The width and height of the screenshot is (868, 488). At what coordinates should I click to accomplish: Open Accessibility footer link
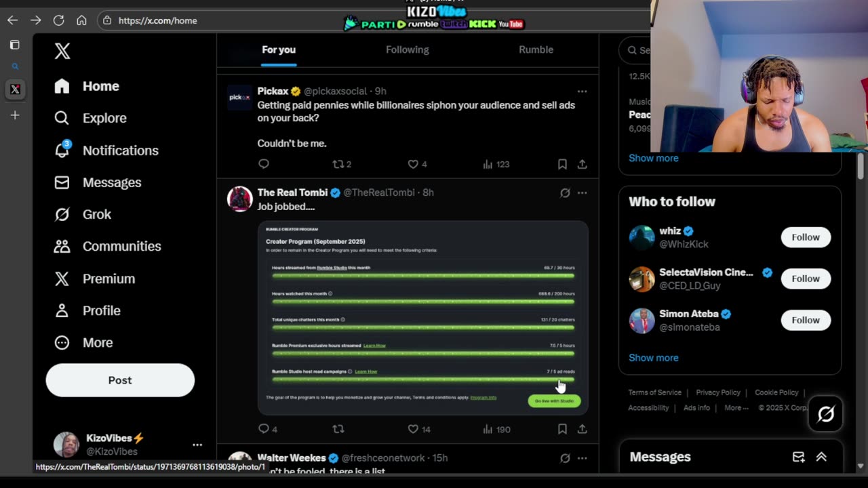[x=648, y=408]
